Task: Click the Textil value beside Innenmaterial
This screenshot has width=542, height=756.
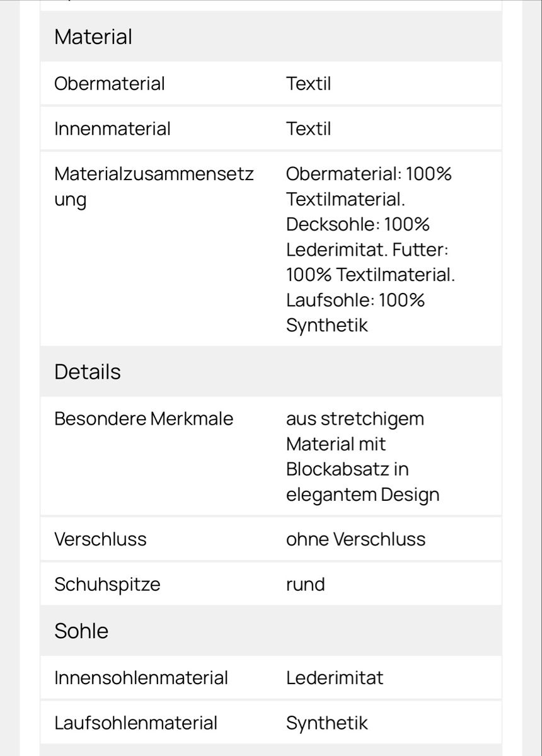Action: [x=308, y=129]
